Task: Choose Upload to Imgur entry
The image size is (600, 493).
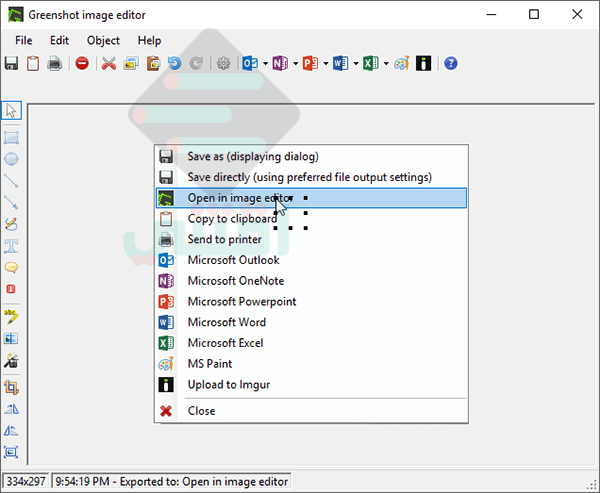Action: [x=311, y=384]
